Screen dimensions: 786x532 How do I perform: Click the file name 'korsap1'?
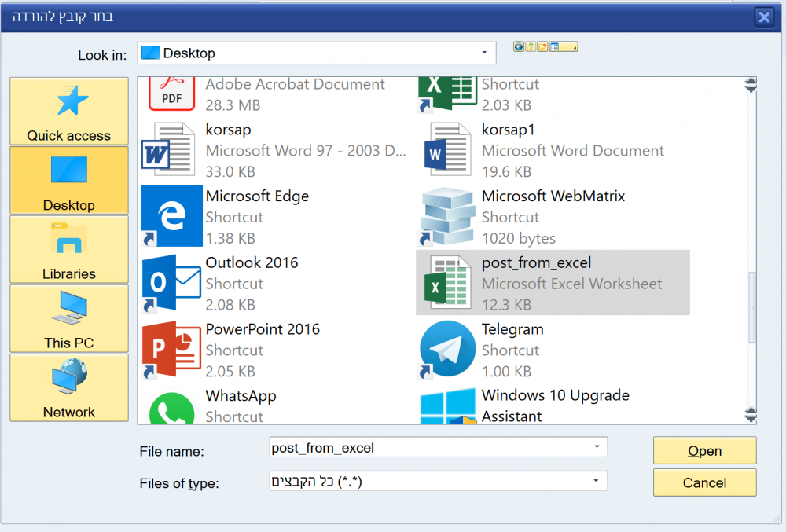[509, 129]
